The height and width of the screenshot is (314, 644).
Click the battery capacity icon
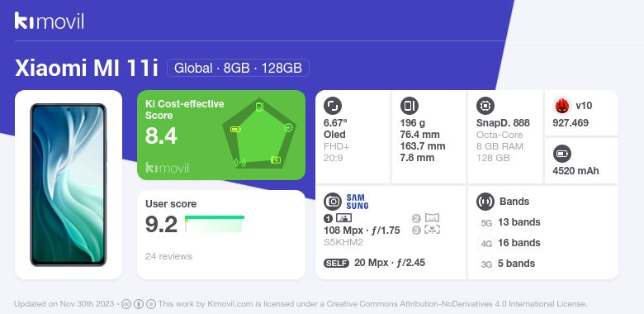tap(562, 155)
